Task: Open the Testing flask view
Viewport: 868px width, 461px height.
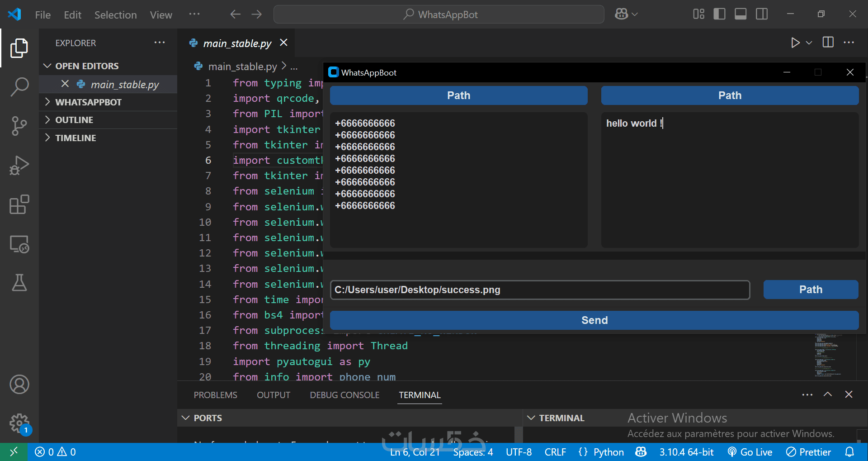Action: (19, 283)
